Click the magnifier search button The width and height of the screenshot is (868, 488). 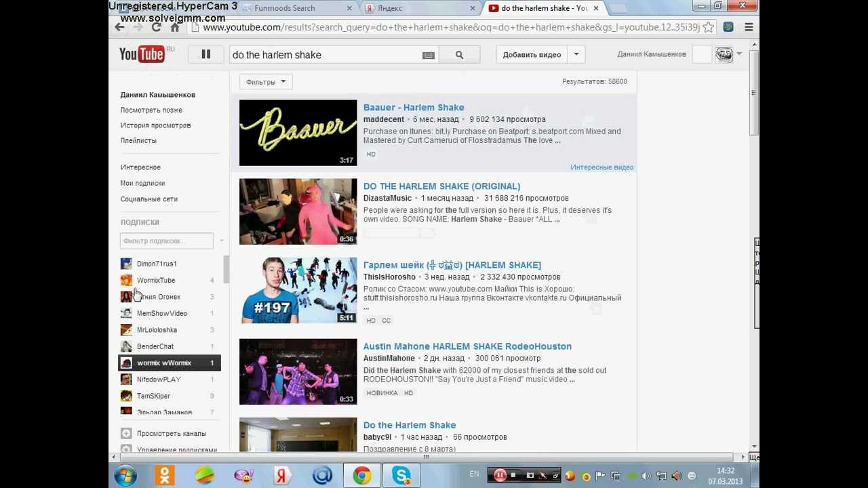[459, 55]
